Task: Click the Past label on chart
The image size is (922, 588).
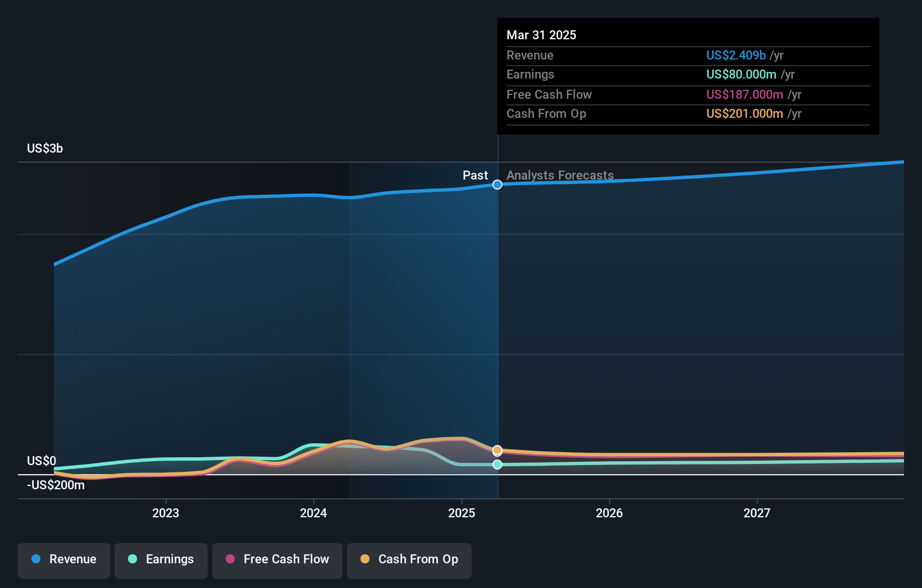Action: [475, 175]
